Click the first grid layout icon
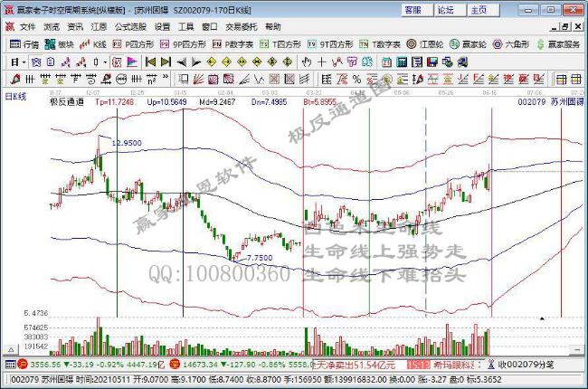This screenshot has height=389, width=588. [x=562, y=79]
